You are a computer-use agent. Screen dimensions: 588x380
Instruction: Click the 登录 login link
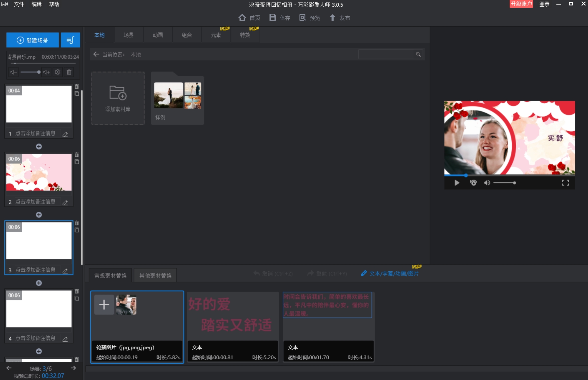[544, 4]
